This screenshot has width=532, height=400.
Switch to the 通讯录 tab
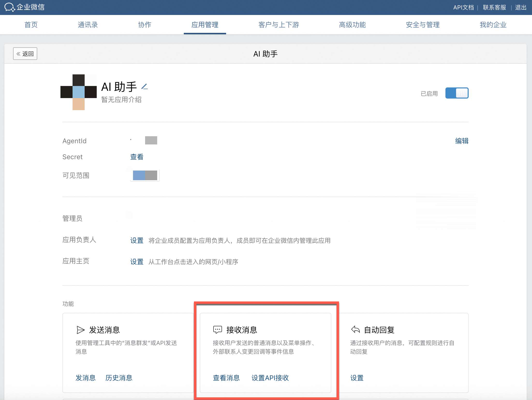[x=88, y=25]
